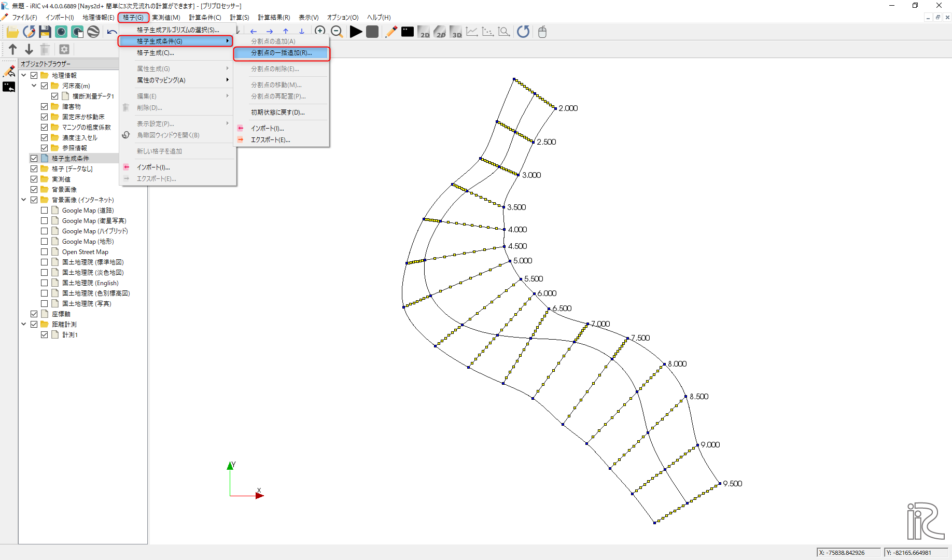
Task: Expand the 属性のマッピング(A) submenu arrow
Action: click(227, 80)
